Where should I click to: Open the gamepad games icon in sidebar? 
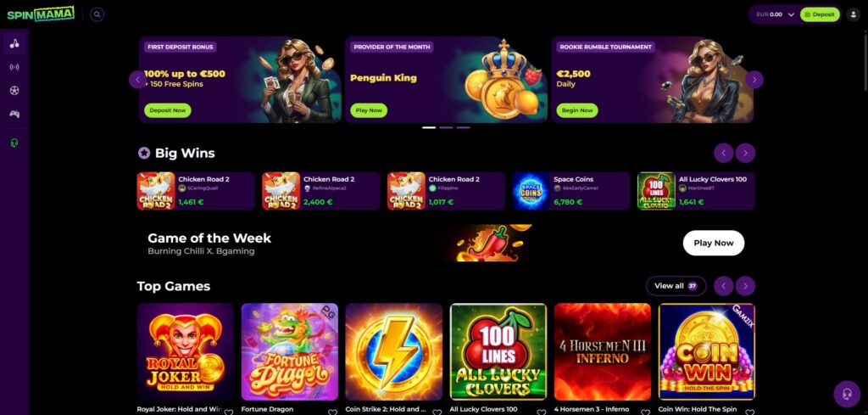click(14, 114)
